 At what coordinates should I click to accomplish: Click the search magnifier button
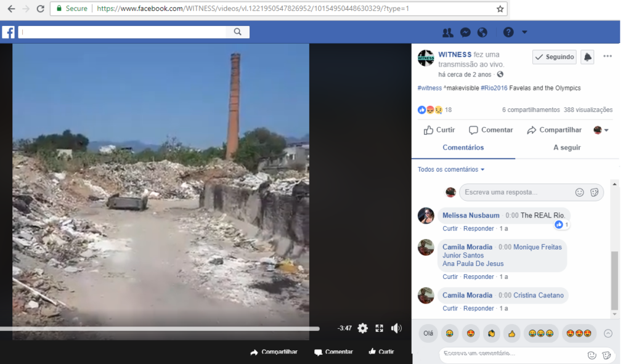pos(238,32)
